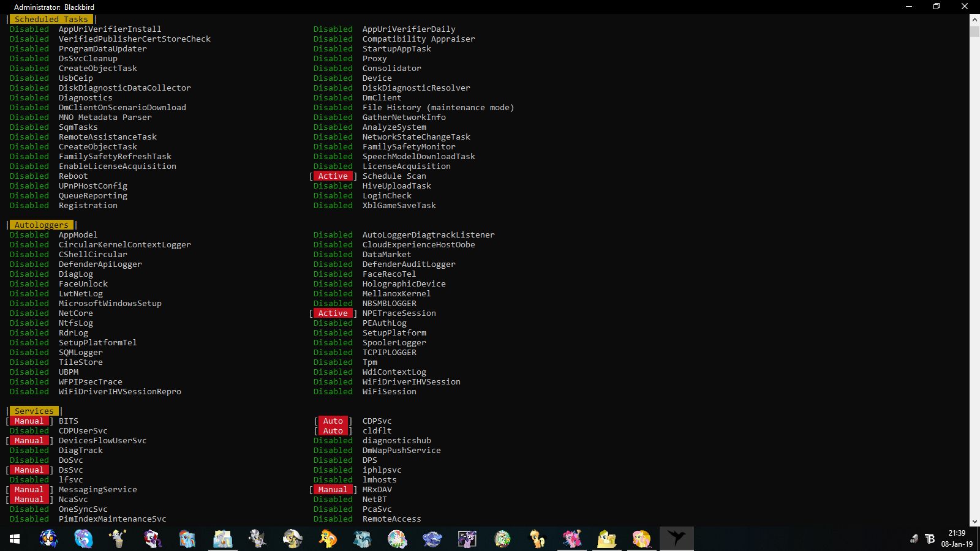
Task: Open the pony wearing pith helmet icon
Action: (x=292, y=539)
